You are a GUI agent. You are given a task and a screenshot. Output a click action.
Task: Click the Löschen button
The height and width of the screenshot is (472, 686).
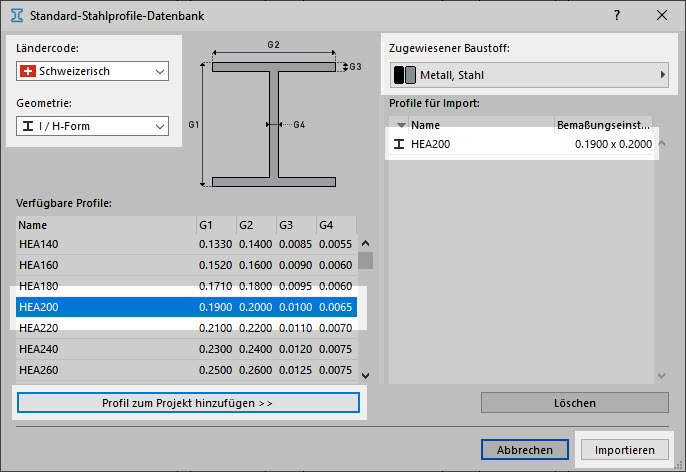coord(575,403)
